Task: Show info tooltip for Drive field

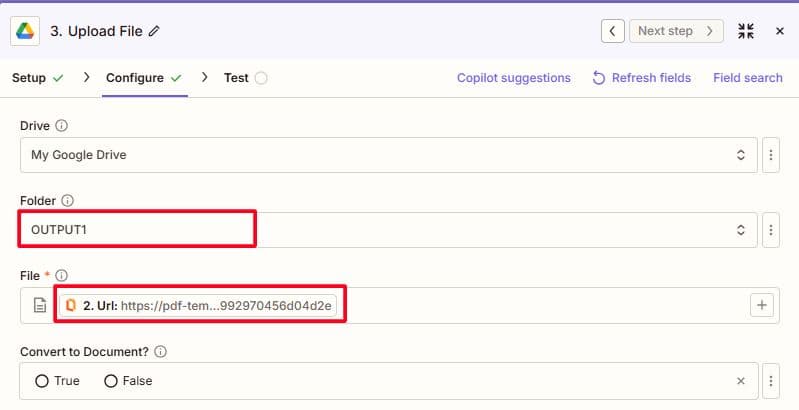Action: pos(61,125)
